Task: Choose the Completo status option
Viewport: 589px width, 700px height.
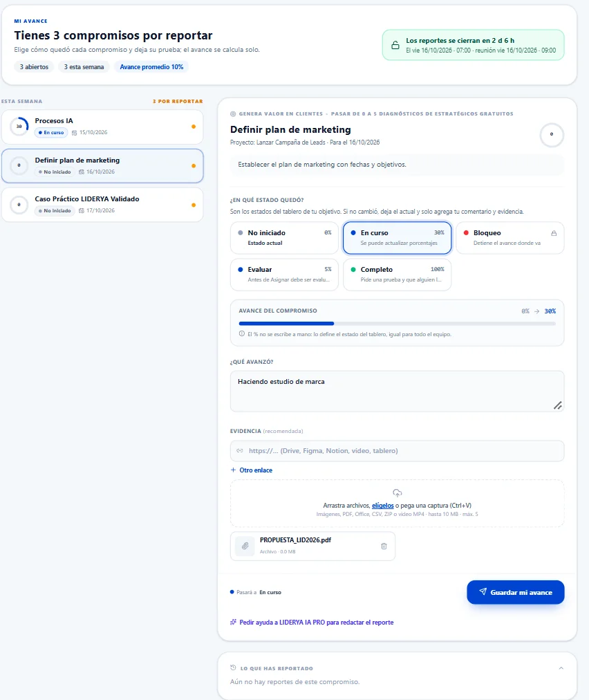Action: [x=397, y=275]
